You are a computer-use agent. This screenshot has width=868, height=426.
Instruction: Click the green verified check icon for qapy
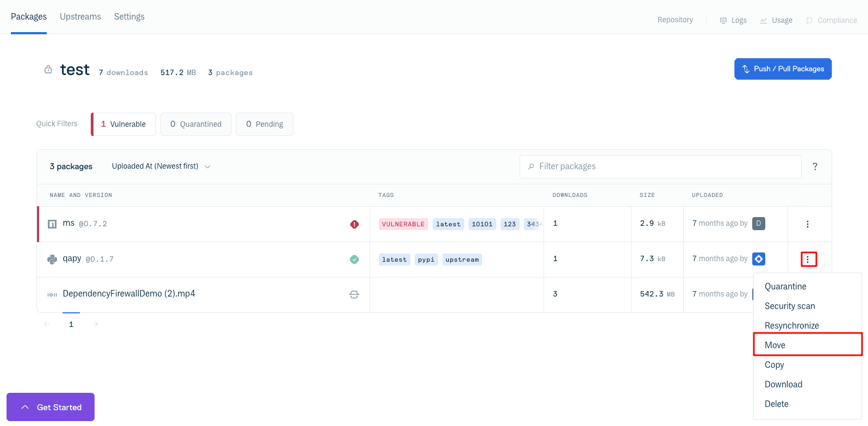click(x=354, y=260)
